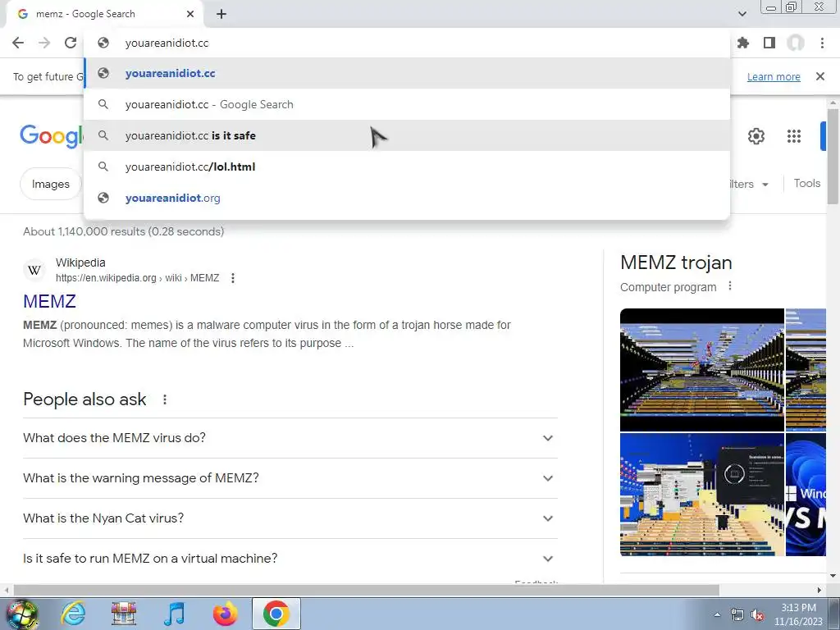840x630 pixels.
Task: Launch Internet Explorer from taskbar
Action: pyautogui.click(x=73, y=614)
